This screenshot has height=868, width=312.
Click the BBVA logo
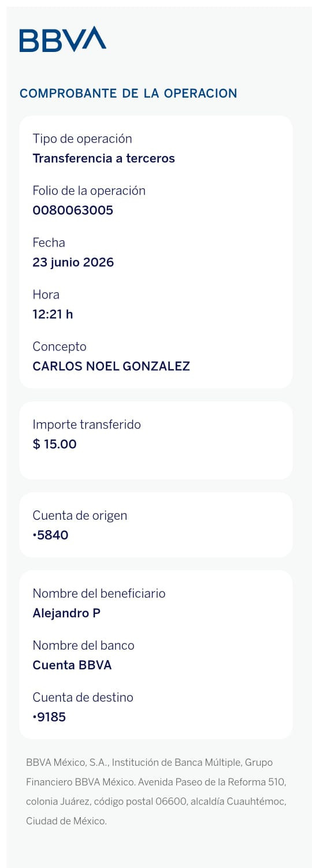(x=63, y=39)
